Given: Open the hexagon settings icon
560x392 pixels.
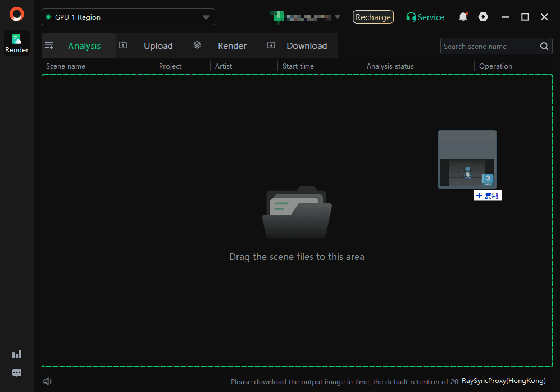Looking at the screenshot, I should point(483,17).
